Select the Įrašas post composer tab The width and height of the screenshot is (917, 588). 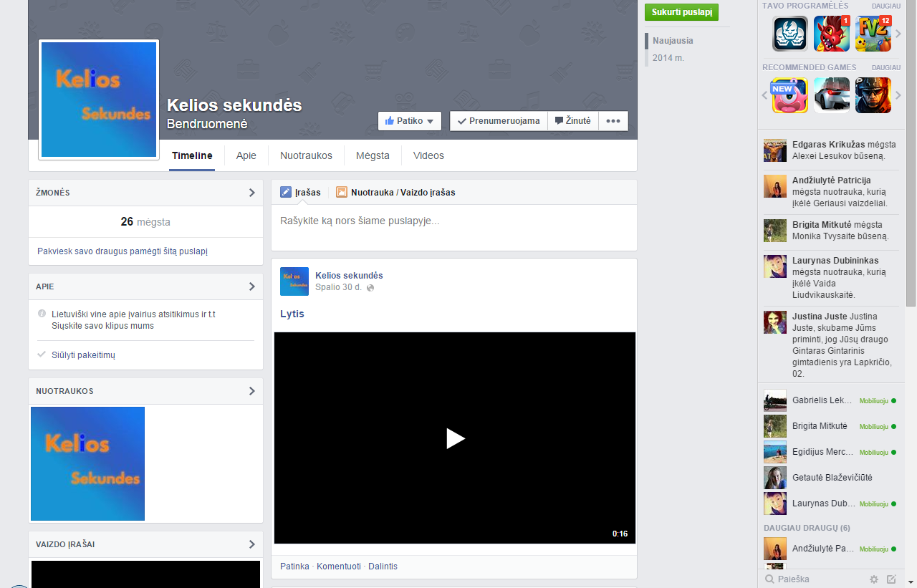(x=300, y=192)
